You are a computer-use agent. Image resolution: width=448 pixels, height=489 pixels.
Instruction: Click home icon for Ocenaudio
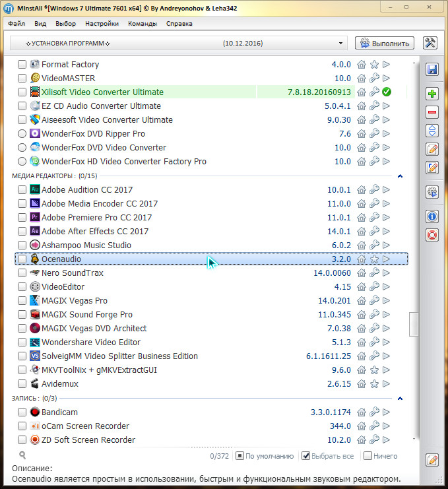[362, 259]
